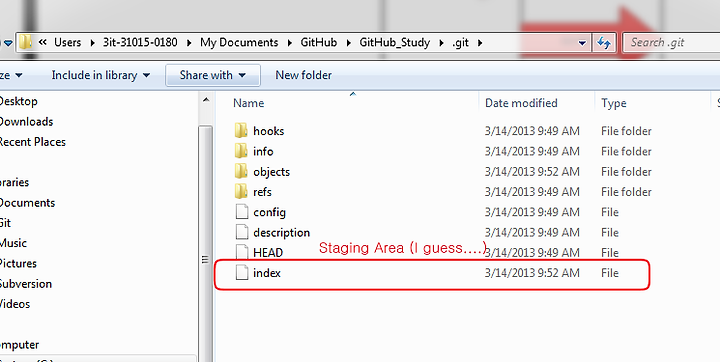The height and width of the screenshot is (362, 720).
Task: Expand the Include in library menu
Action: click(101, 75)
